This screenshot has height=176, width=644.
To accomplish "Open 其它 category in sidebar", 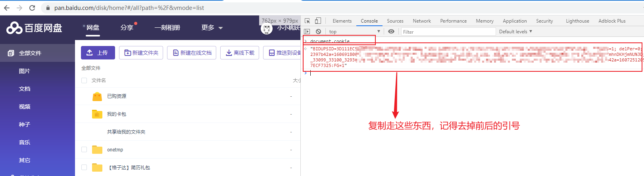I will (25, 160).
